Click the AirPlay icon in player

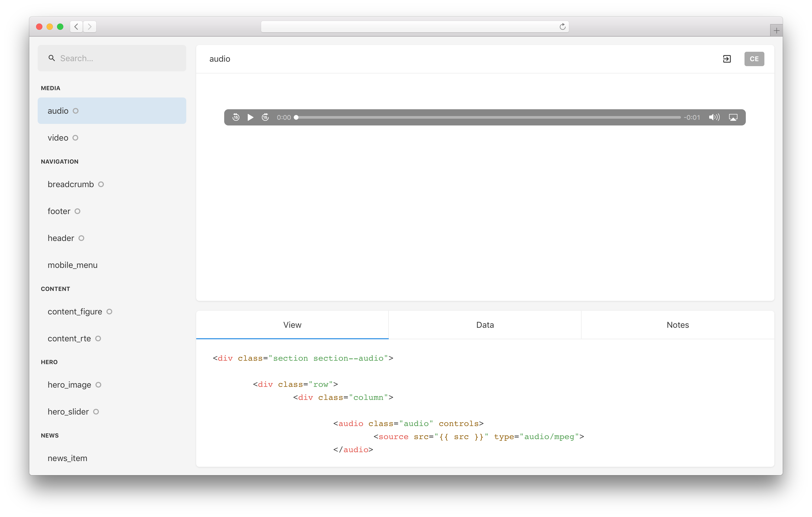[x=733, y=117]
